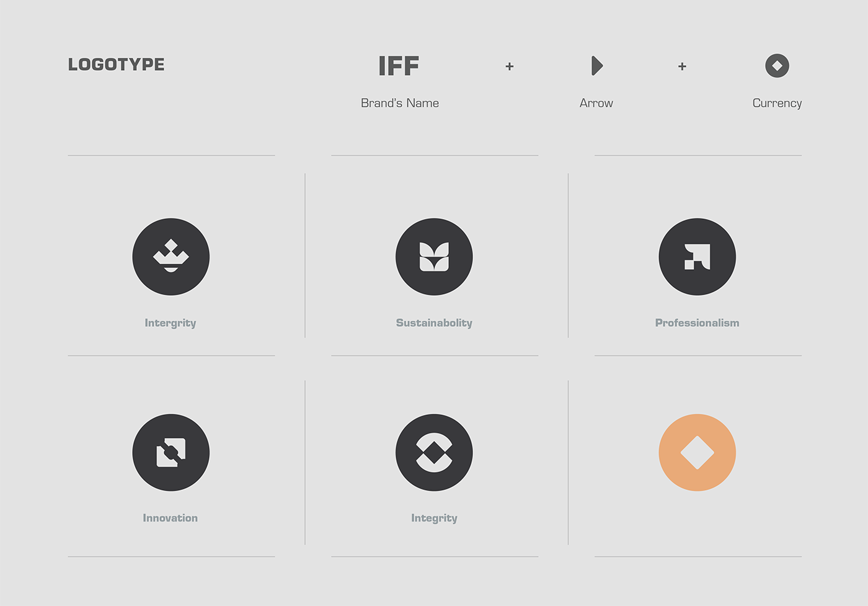Click the Professionalism label text
This screenshot has height=606, width=868.
697,323
